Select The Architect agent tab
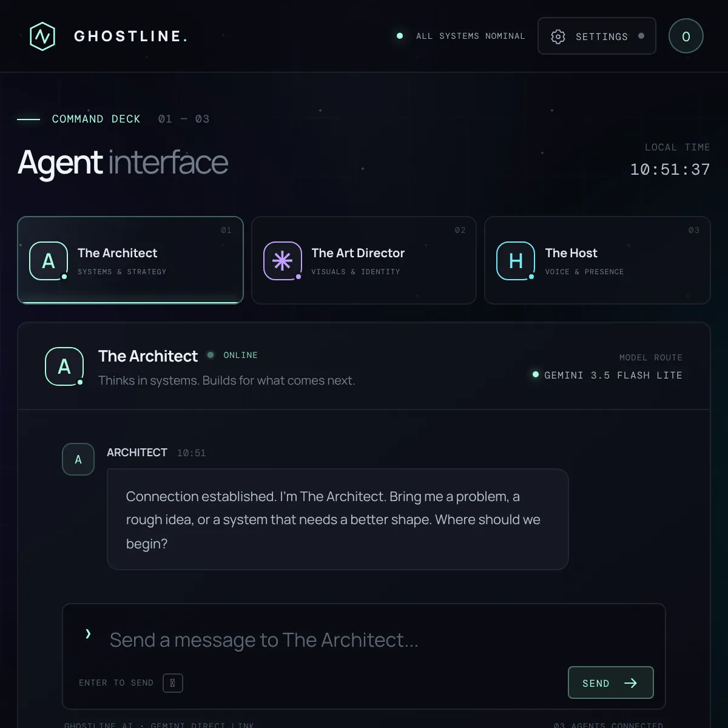This screenshot has width=728, height=728. [x=130, y=260]
